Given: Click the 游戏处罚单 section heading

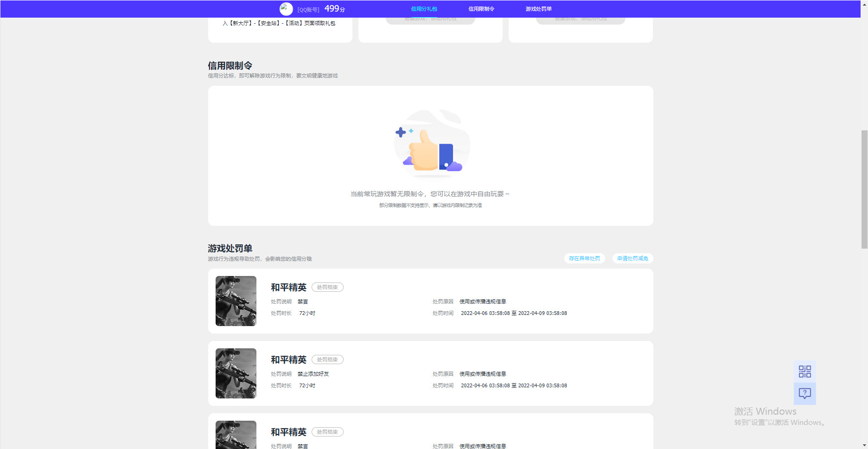Looking at the screenshot, I should point(230,248).
